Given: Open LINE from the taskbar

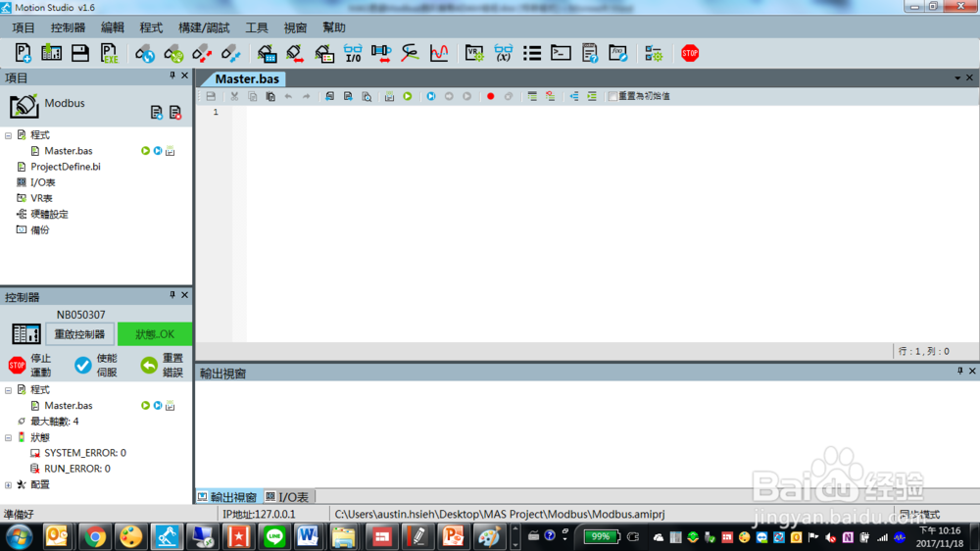Looking at the screenshot, I should pos(273,536).
